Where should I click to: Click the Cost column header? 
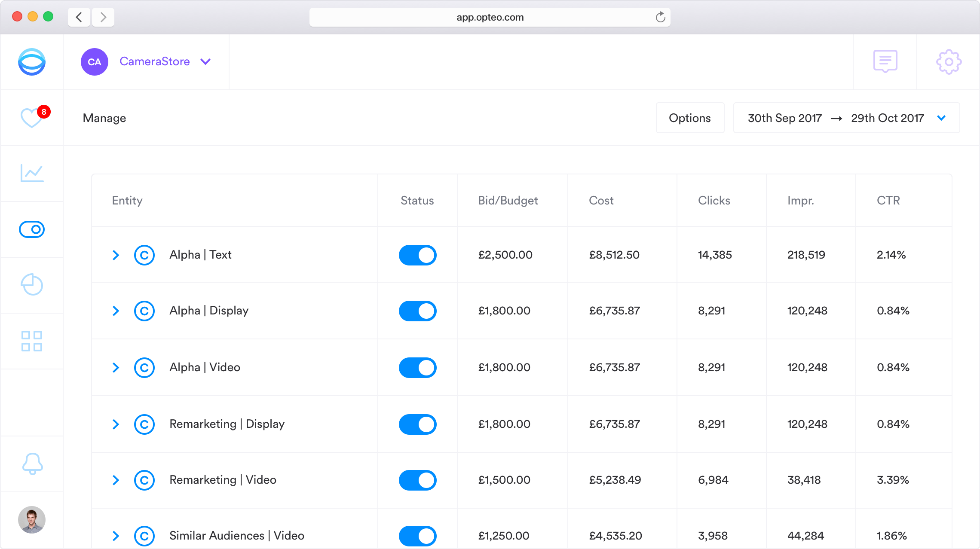coord(601,201)
